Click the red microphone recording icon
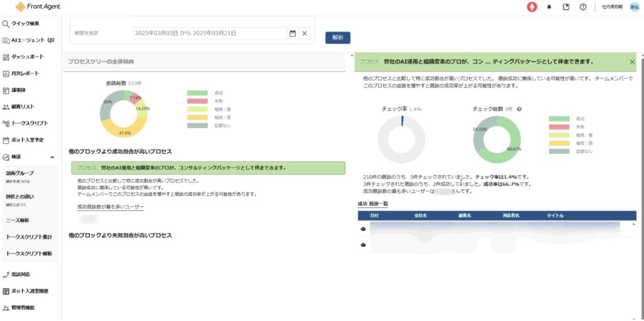This screenshot has width=644, height=321. point(532,7)
